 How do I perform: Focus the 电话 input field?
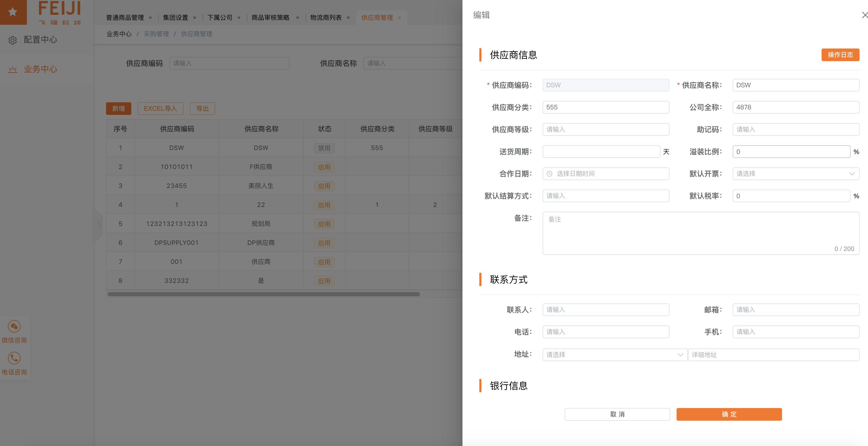coord(606,332)
